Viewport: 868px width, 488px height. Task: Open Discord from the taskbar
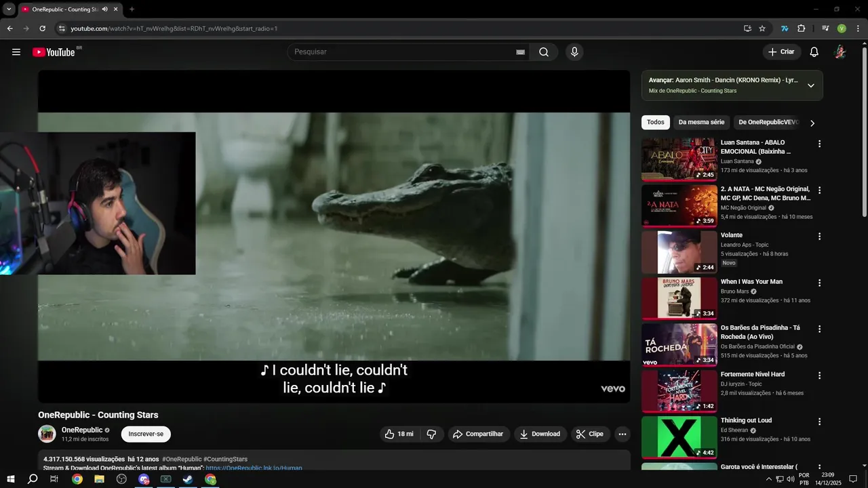144,479
